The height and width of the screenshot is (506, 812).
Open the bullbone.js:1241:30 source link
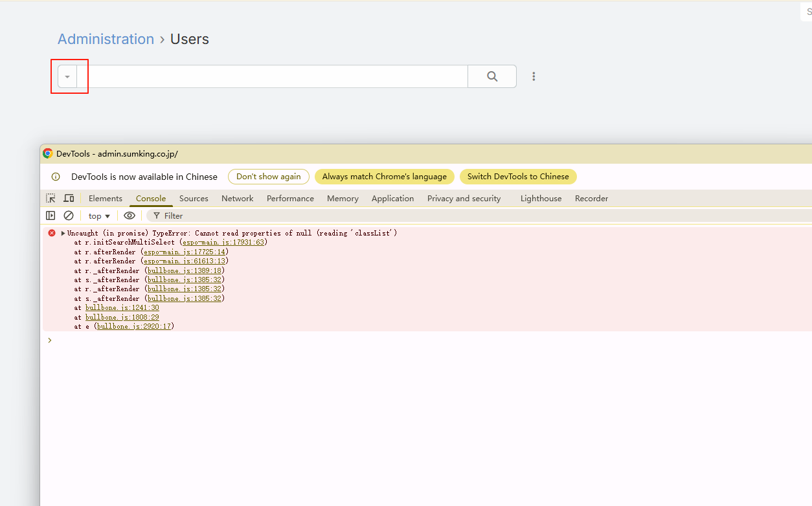(x=122, y=308)
